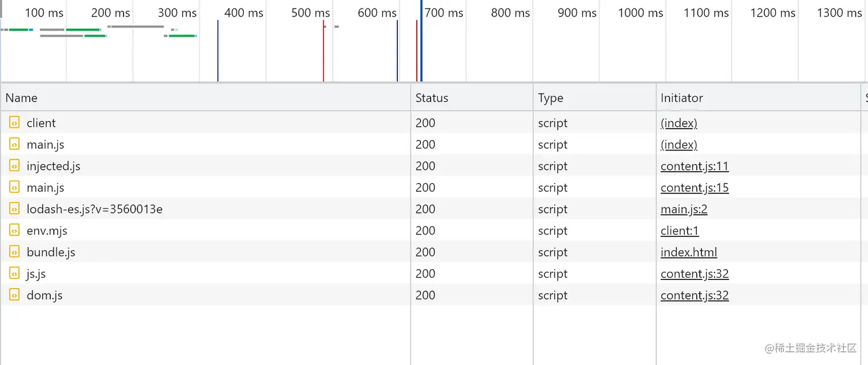Click the script icon for lodash-es.js

[14, 209]
